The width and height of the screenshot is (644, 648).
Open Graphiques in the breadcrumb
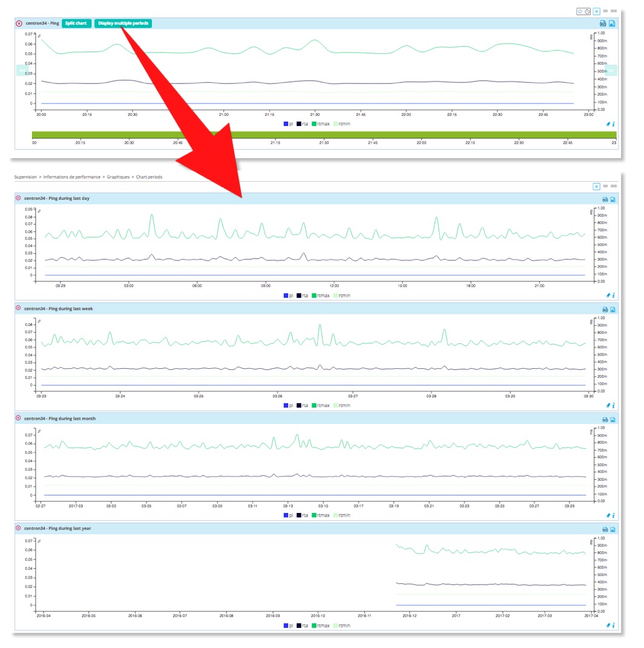pyautogui.click(x=118, y=177)
